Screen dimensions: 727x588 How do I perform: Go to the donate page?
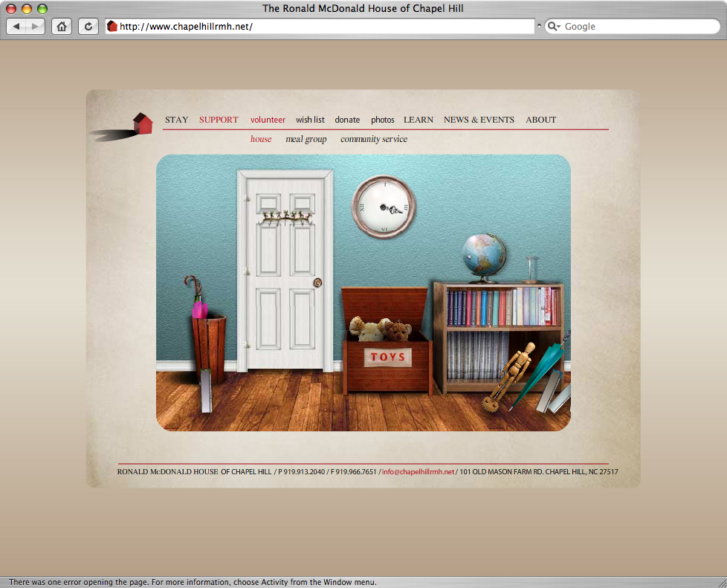(347, 120)
